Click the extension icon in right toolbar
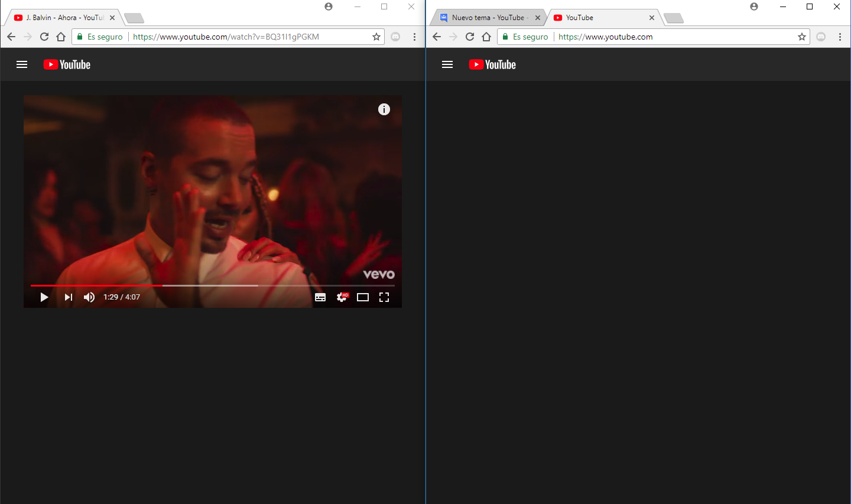The height and width of the screenshot is (504, 851). 821,37
